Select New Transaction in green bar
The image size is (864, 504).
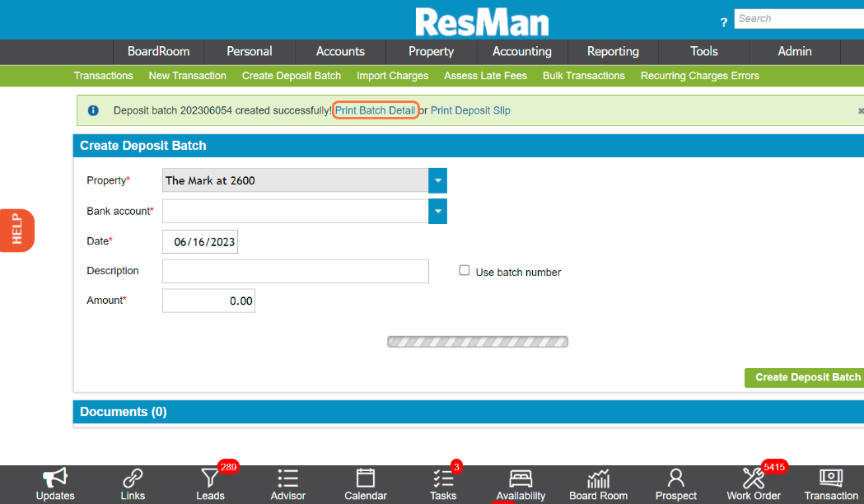[187, 76]
